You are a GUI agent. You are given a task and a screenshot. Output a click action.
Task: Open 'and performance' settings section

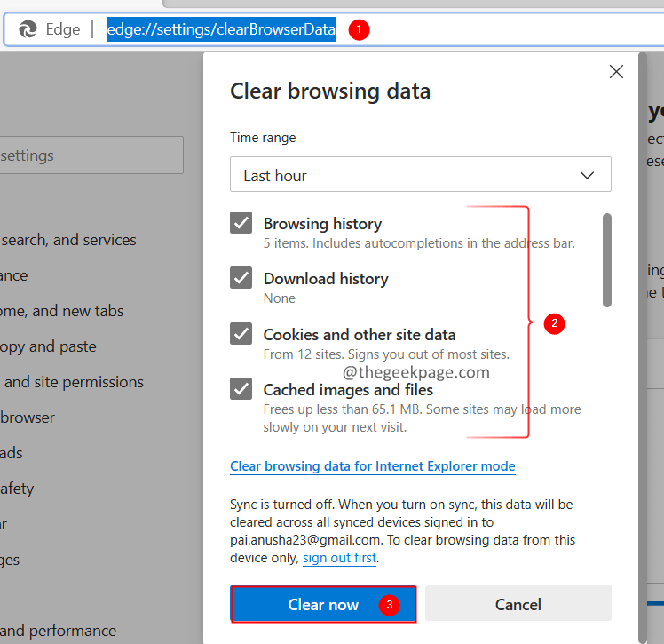58,631
